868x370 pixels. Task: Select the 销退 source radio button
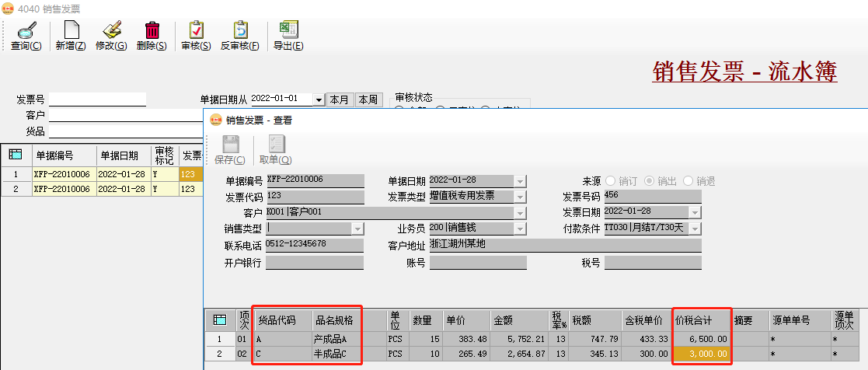click(688, 180)
